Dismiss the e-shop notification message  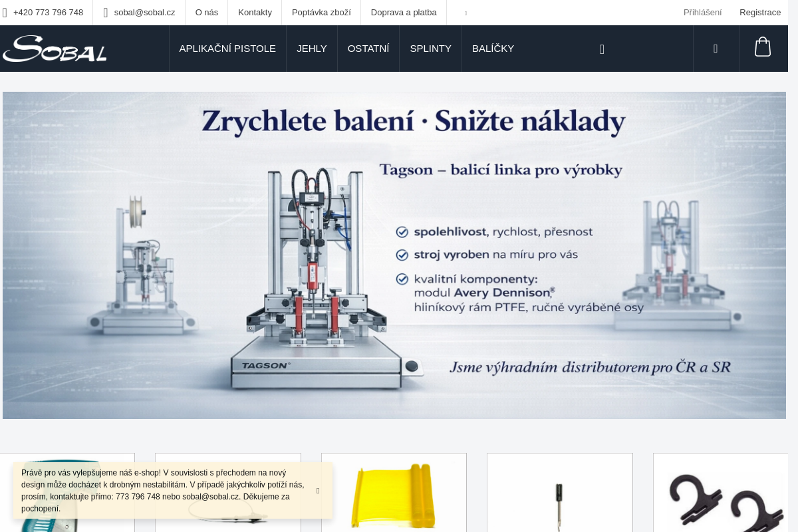(x=318, y=491)
